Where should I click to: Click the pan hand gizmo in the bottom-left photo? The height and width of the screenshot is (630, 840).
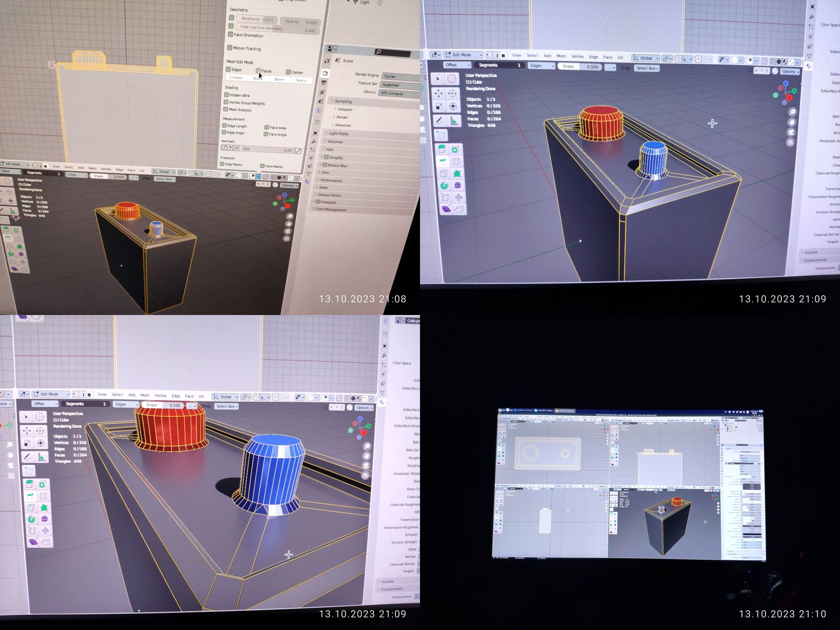(367, 456)
